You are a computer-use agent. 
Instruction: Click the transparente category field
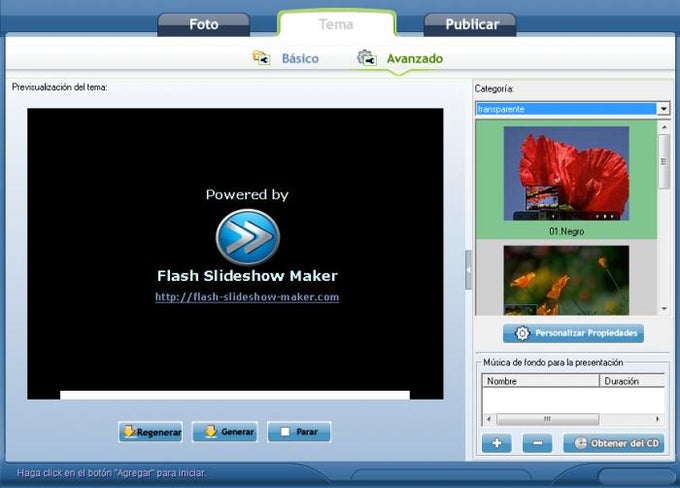566,109
